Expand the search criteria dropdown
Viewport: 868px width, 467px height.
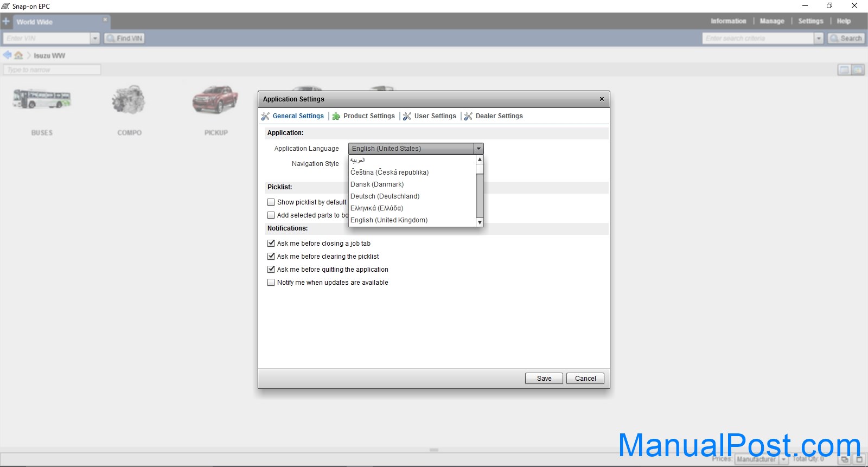click(819, 39)
